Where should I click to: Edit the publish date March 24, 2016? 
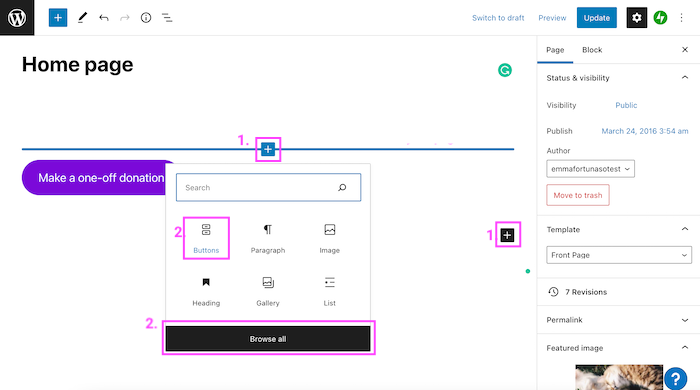click(645, 131)
